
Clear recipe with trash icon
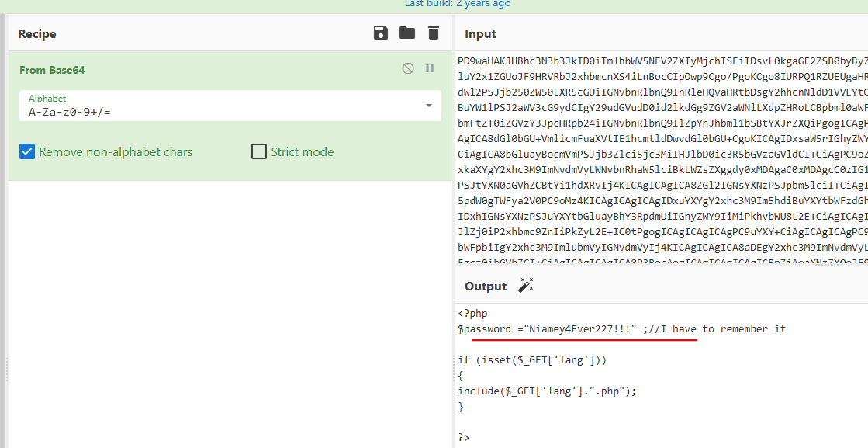(434, 33)
